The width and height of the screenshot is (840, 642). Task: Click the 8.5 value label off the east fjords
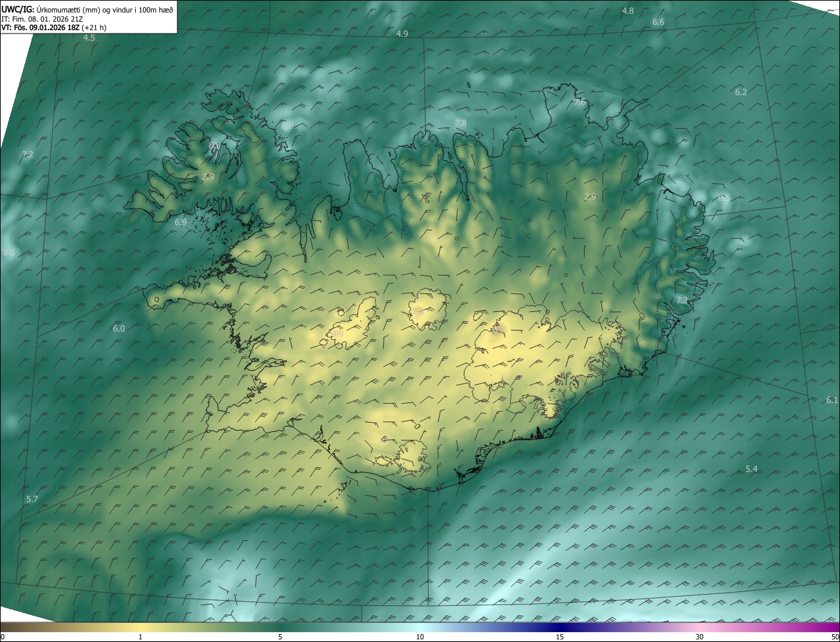724,198
